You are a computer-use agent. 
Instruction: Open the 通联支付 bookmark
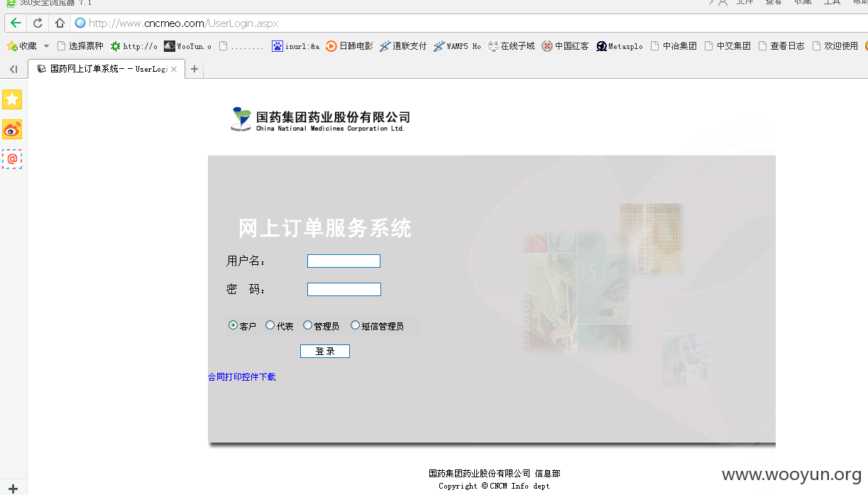coord(403,46)
